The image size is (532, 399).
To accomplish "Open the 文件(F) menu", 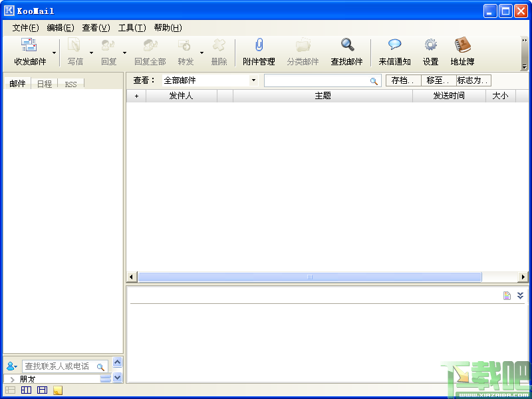I will (x=26, y=28).
